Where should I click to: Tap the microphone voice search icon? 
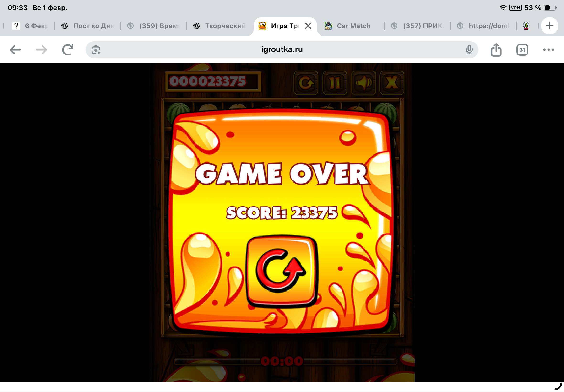point(469,50)
